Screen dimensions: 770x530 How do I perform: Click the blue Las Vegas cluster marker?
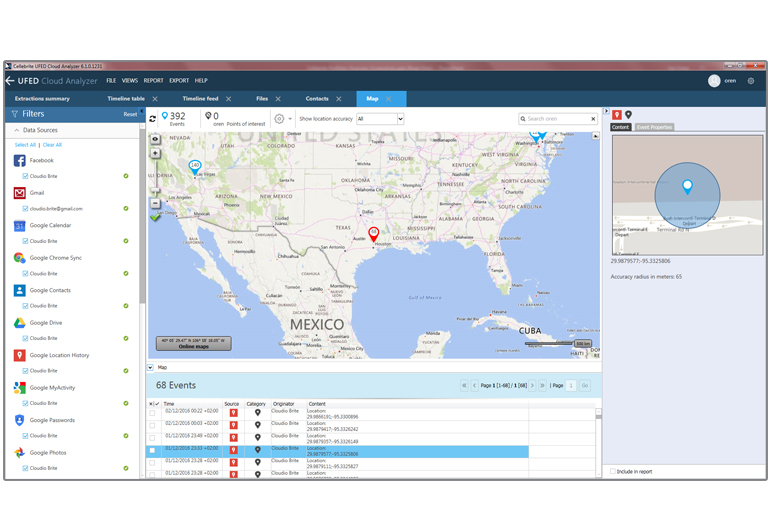(x=195, y=166)
